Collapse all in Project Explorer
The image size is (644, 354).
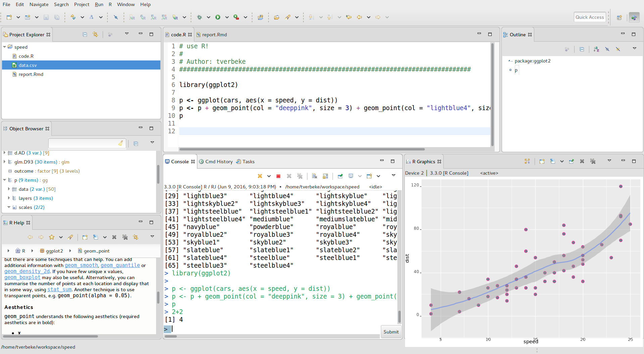click(x=85, y=34)
